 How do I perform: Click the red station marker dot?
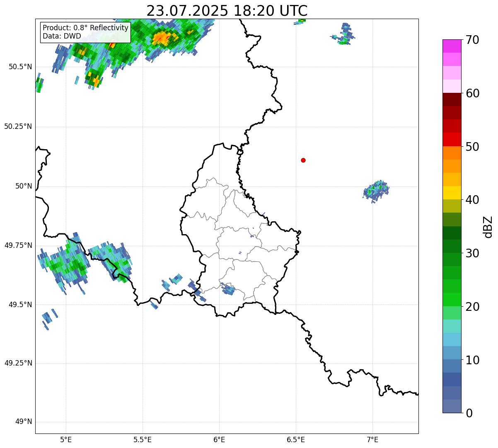coord(303,160)
